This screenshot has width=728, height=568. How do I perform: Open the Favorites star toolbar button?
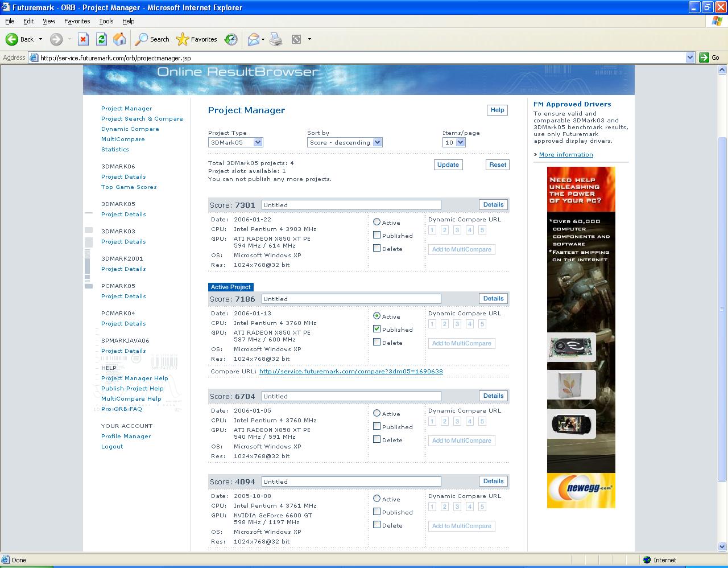(197, 39)
